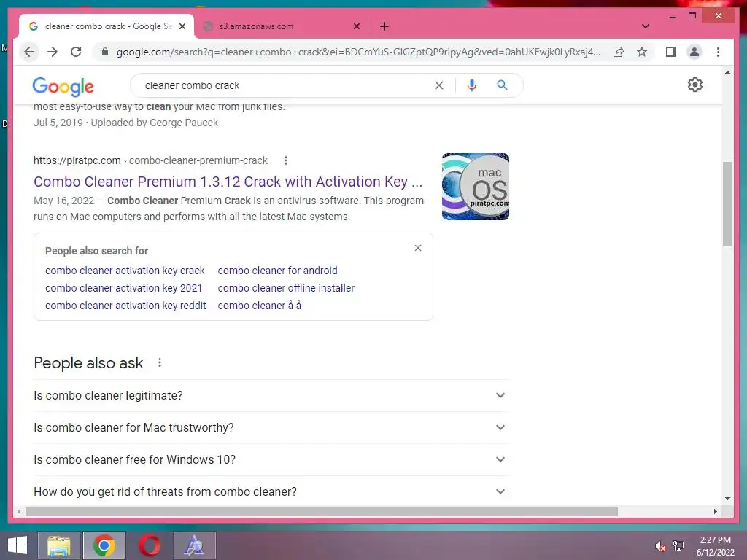Search combo cleaner activation key reddit

click(125, 306)
